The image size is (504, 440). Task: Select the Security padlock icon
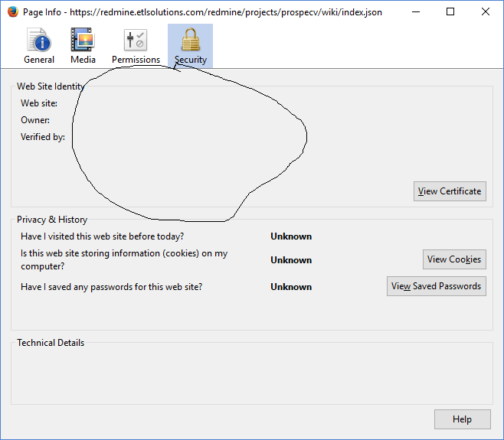[190, 41]
